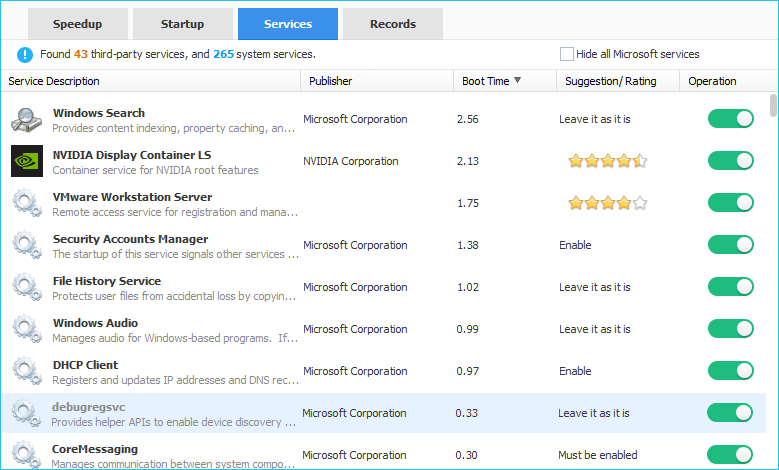Turn off File History Service switch
The image size is (779, 470).
(731, 287)
